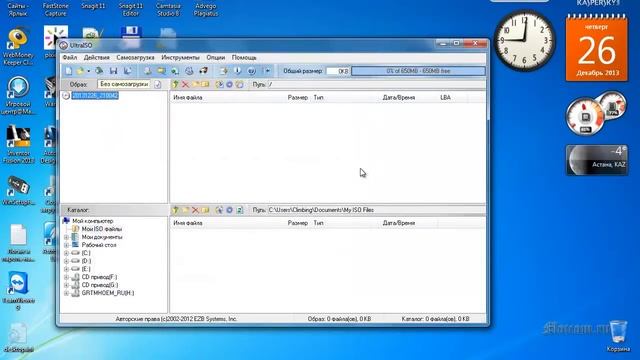Expand the (E:) drive node
640x360 pixels.
click(x=67, y=269)
